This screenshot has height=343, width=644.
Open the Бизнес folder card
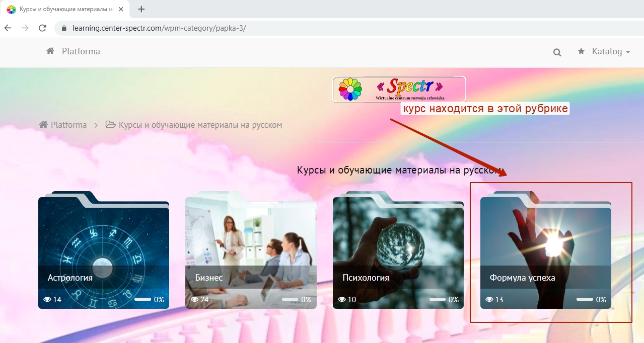(x=251, y=250)
